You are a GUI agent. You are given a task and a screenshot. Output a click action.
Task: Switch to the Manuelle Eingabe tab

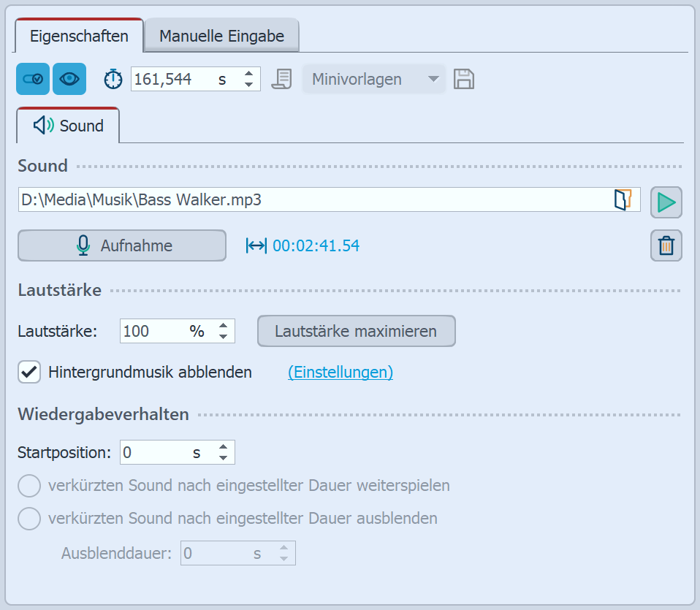click(221, 36)
